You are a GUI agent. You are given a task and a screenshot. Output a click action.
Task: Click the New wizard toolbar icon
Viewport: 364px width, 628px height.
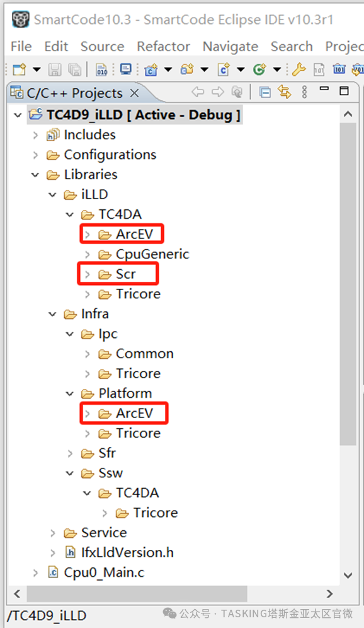(19, 69)
